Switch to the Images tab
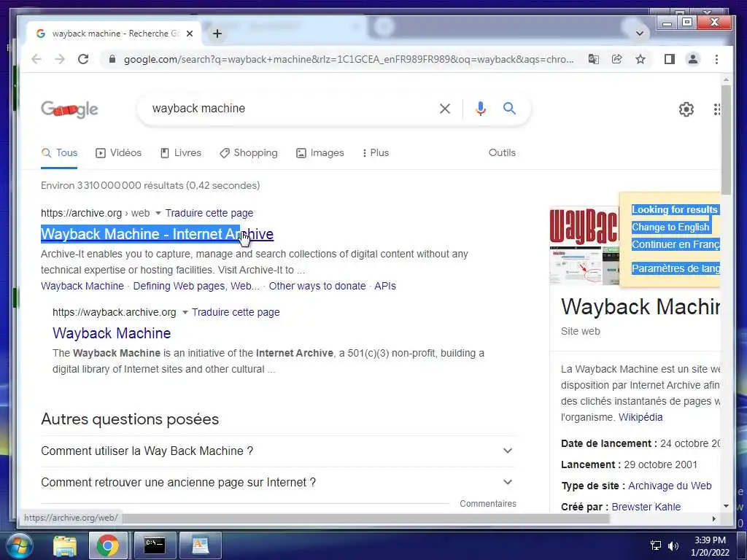747x560 pixels. pyautogui.click(x=320, y=153)
